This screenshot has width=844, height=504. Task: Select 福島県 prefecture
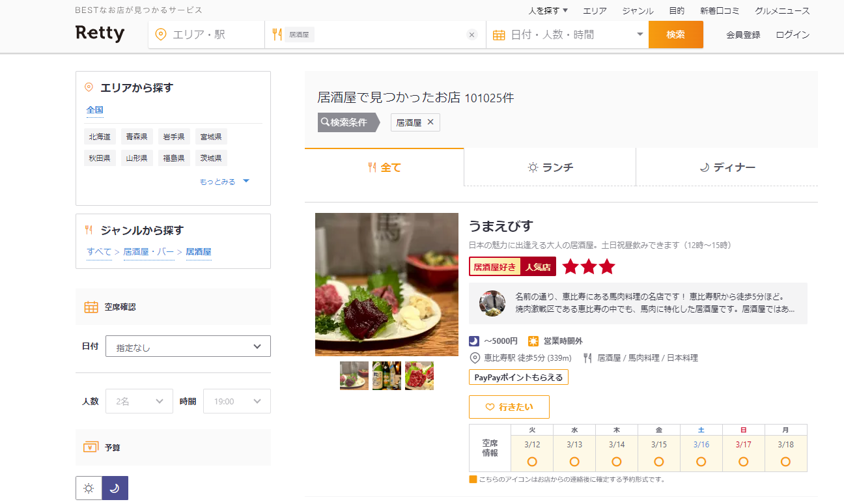(174, 158)
